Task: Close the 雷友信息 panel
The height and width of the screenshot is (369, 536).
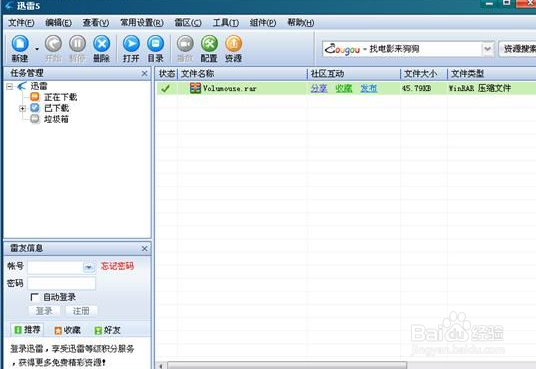Action: click(x=145, y=249)
